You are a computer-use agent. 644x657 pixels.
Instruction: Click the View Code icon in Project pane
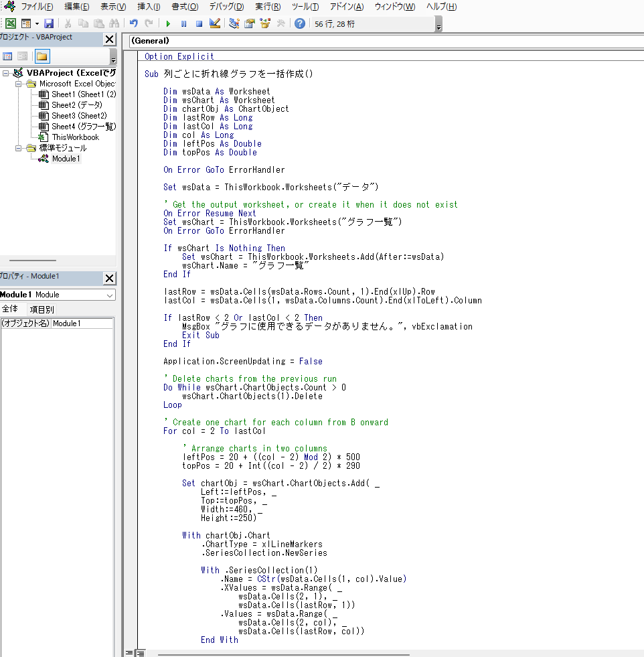[x=7, y=56]
